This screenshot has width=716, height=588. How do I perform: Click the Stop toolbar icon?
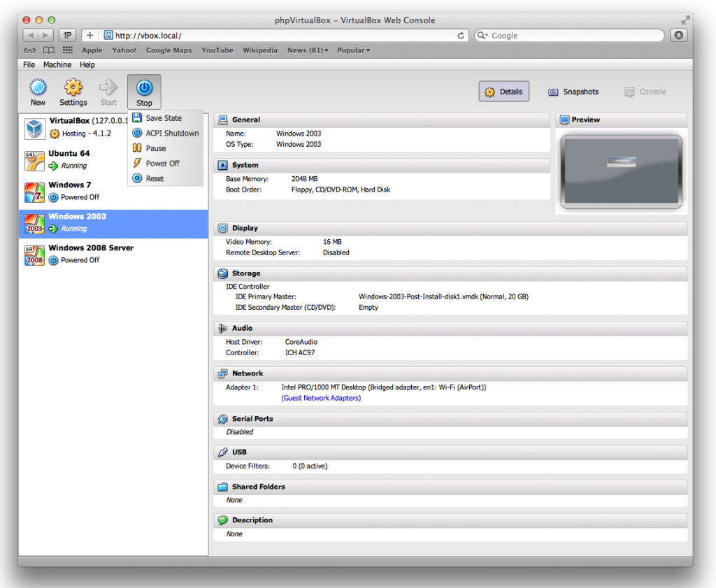tap(144, 91)
